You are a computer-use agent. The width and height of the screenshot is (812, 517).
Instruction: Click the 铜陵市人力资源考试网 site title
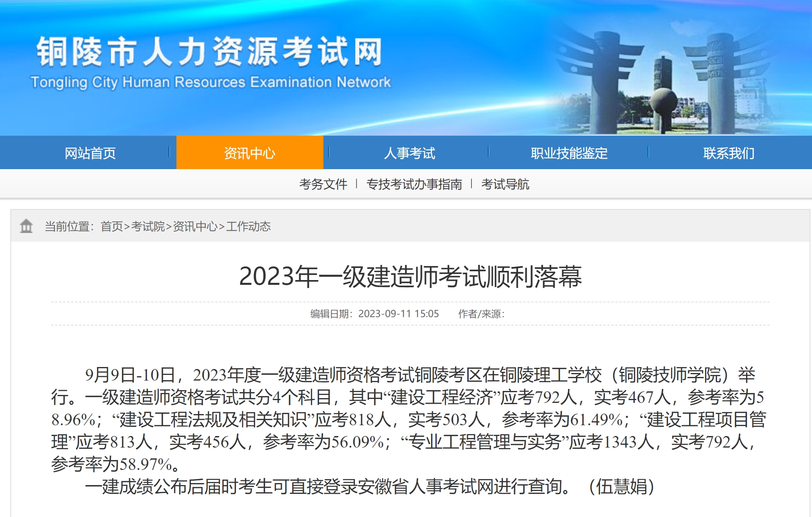pyautogui.click(x=210, y=51)
